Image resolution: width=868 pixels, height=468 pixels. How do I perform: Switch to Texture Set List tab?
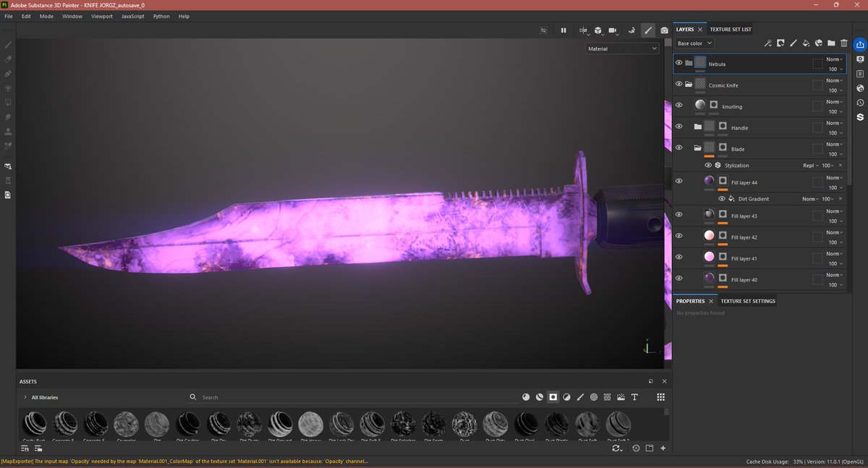[731, 30]
